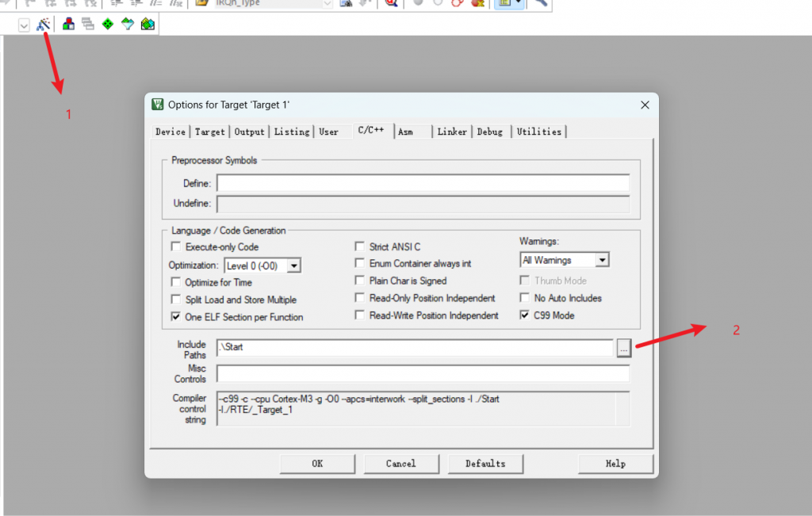This screenshot has height=516, width=812.
Task: Switch to the Debug tab
Action: point(489,132)
